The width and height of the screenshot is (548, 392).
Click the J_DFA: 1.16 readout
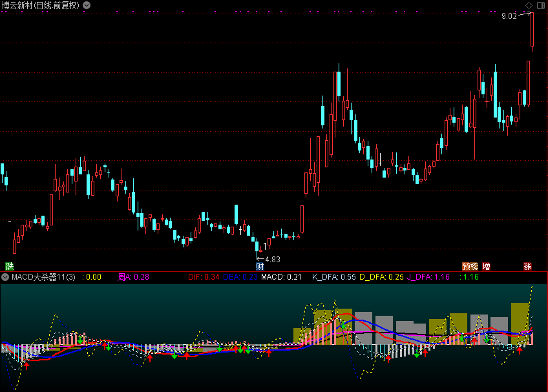(x=428, y=277)
